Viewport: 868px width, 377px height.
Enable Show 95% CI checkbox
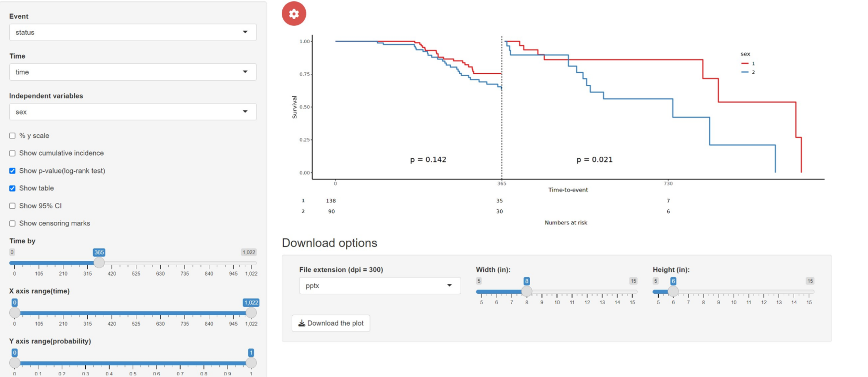click(x=12, y=206)
